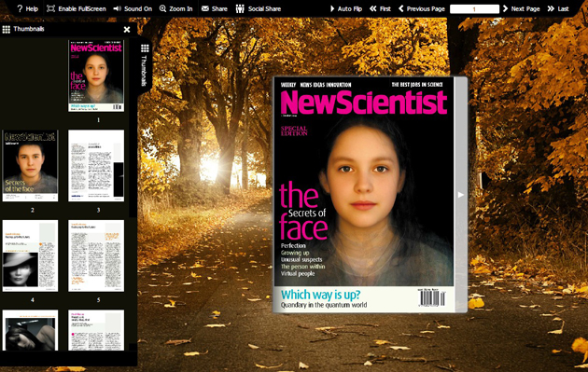Go to the Previous Page

click(x=422, y=8)
